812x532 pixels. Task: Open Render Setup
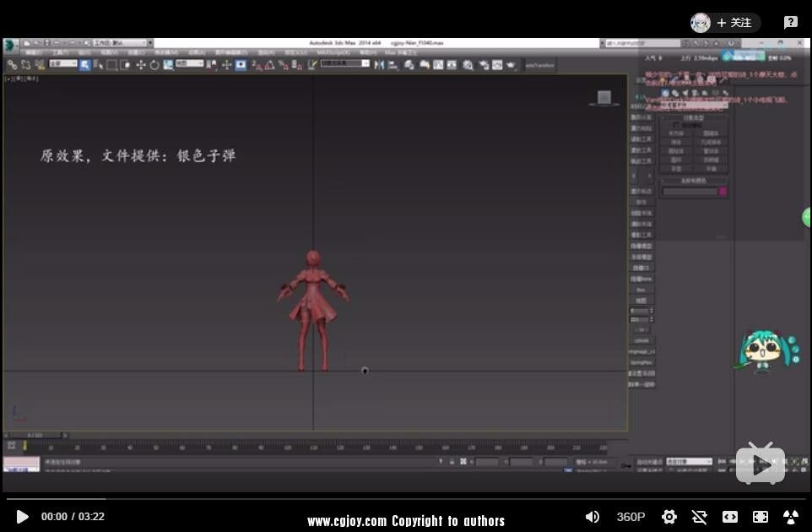click(x=484, y=65)
